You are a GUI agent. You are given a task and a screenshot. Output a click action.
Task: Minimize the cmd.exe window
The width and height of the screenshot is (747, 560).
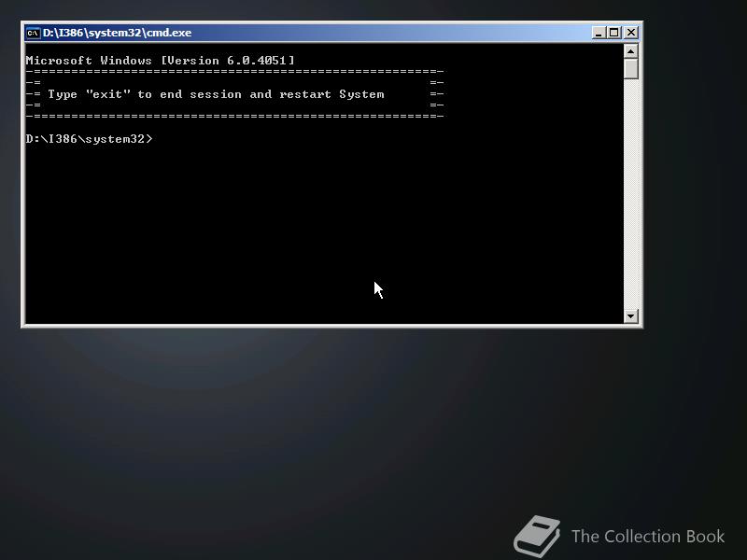tap(599, 33)
